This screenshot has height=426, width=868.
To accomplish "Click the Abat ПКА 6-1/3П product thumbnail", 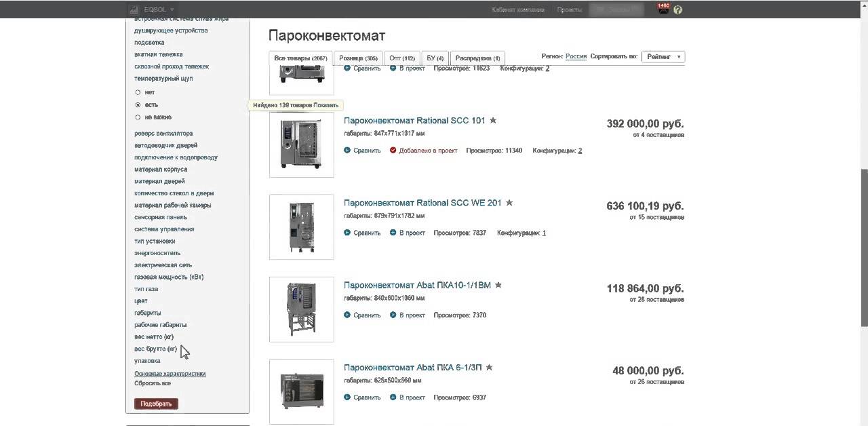I will [302, 391].
